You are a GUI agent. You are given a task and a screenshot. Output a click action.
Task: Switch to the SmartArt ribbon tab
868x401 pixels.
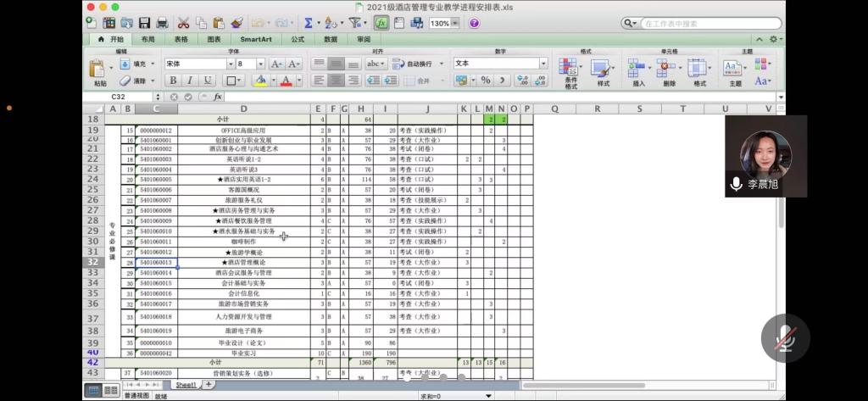tap(255, 39)
